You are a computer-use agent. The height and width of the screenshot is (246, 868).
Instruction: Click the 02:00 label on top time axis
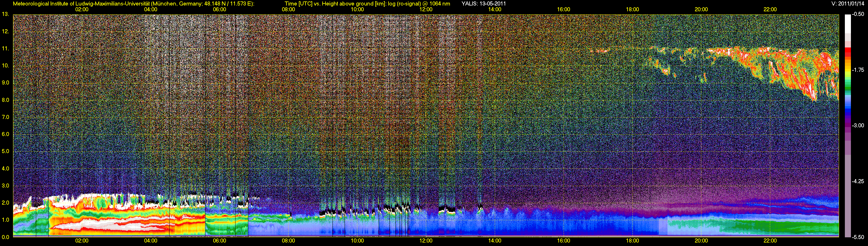pyautogui.click(x=82, y=10)
